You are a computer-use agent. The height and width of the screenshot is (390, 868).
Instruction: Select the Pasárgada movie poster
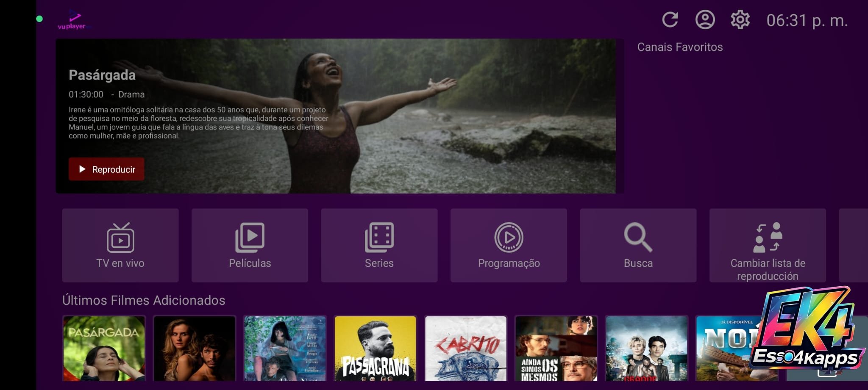coord(104,348)
